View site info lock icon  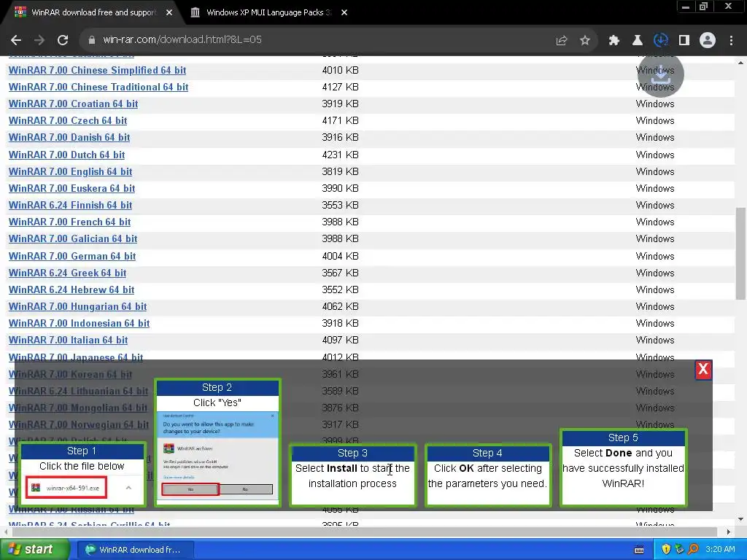[x=92, y=40]
